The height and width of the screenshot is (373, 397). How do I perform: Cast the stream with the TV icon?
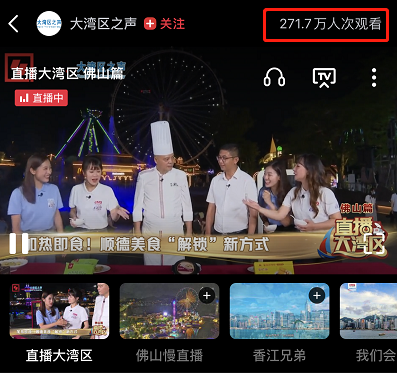(x=324, y=78)
